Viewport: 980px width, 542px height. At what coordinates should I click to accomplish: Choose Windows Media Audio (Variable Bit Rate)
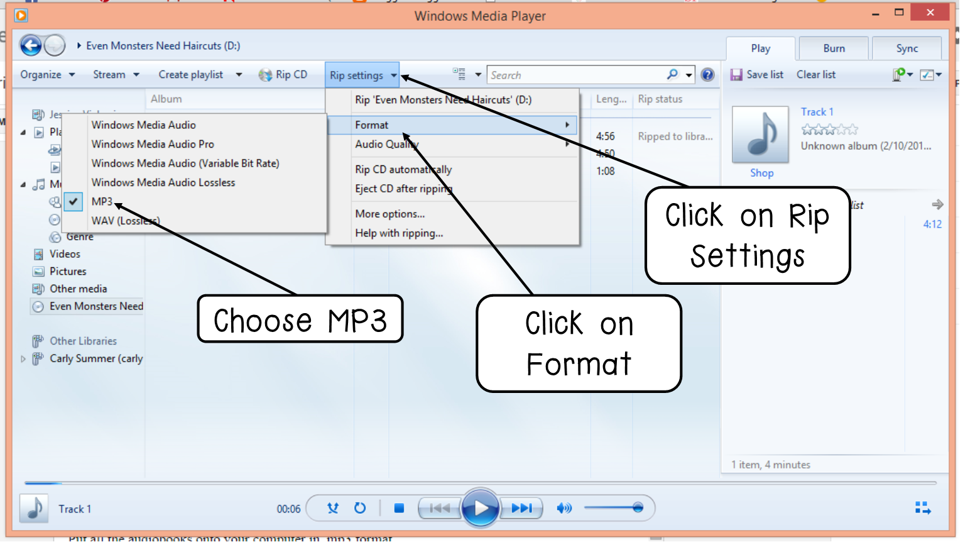[x=185, y=163]
